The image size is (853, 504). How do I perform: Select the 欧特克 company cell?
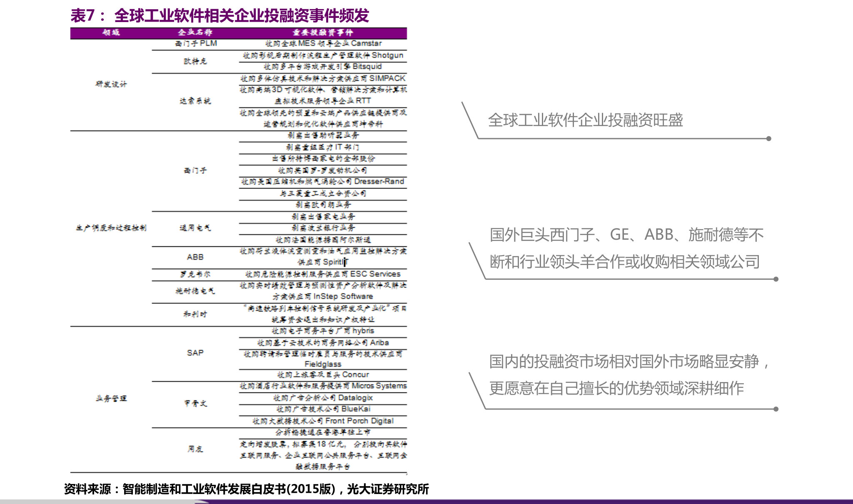pos(195,61)
